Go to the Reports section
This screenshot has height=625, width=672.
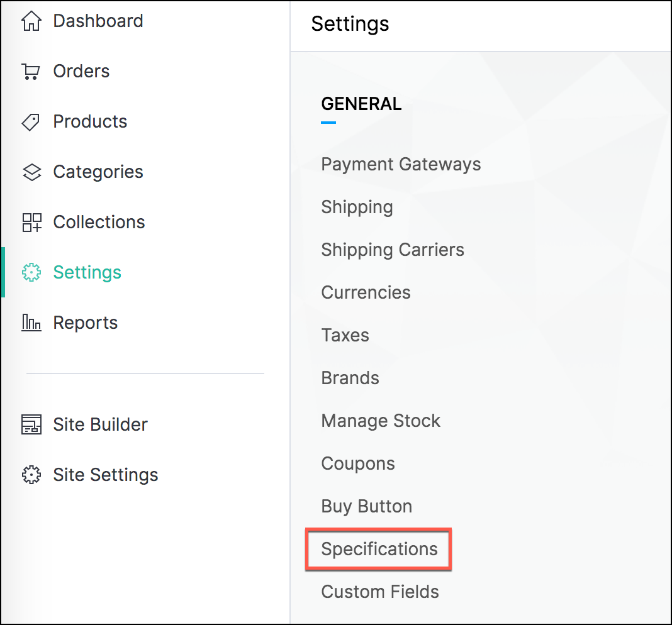(85, 323)
